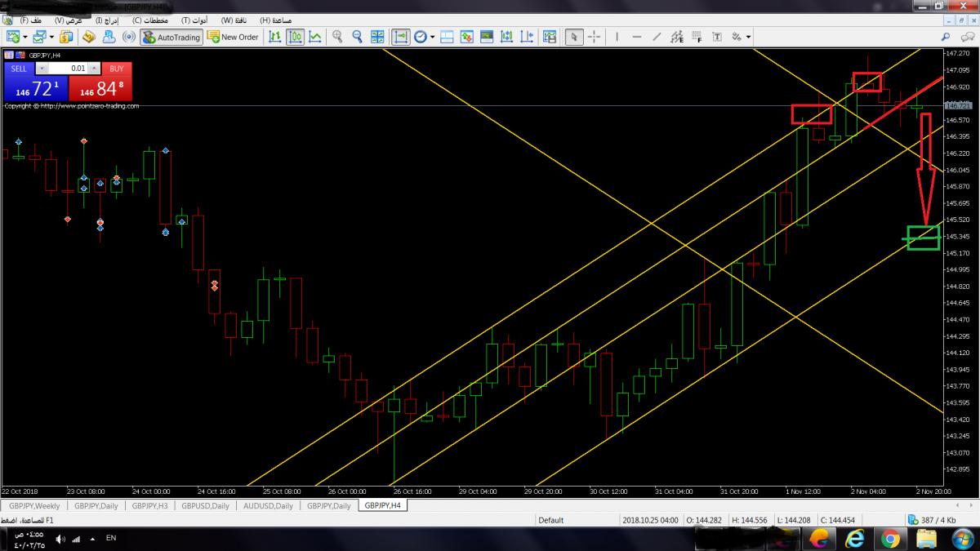This screenshot has width=980, height=551.
Task: Open the New Chart dropdown arrow
Action: coord(25,37)
